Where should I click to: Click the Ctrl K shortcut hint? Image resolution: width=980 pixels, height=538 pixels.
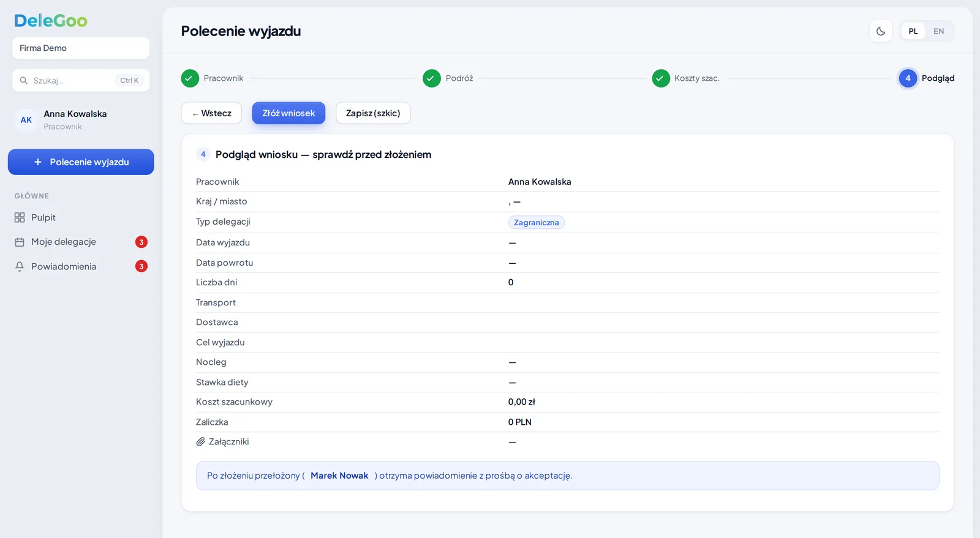[129, 80]
